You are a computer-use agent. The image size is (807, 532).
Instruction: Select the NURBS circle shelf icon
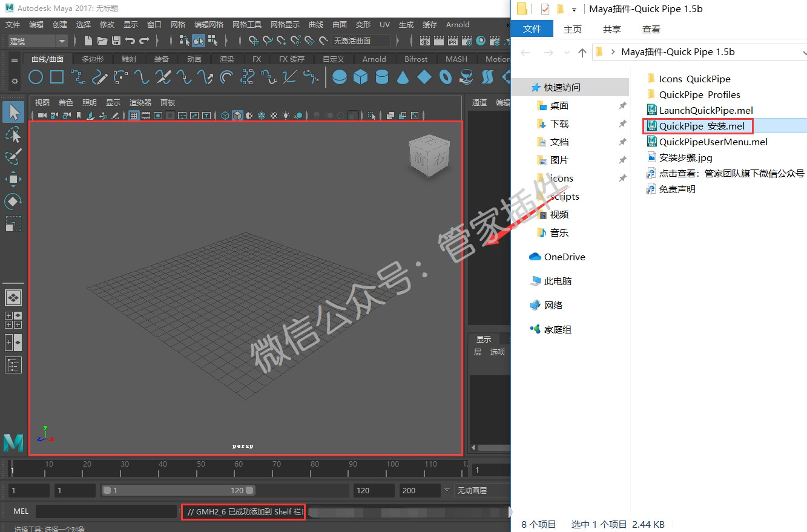36,77
